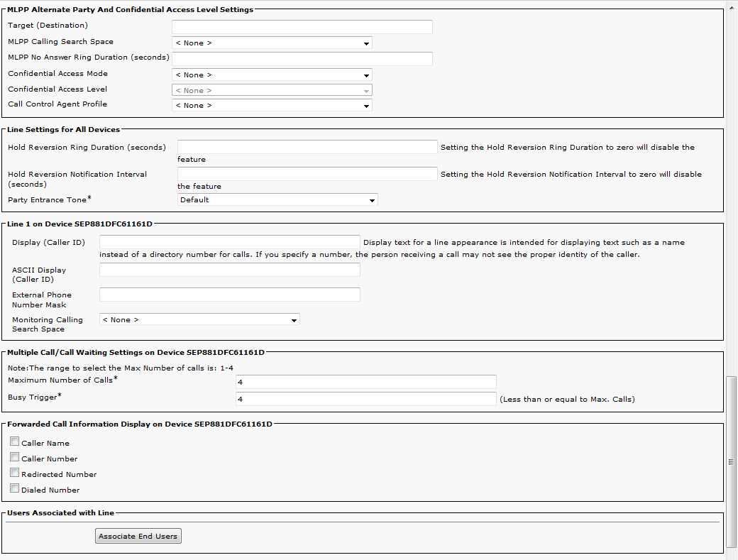Check the Caller Name checkbox
This screenshot has height=560, width=738.
[15, 442]
